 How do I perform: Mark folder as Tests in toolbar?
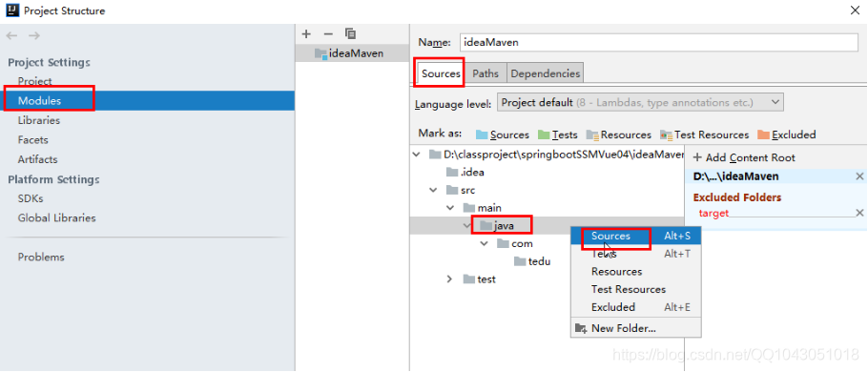[x=558, y=135]
